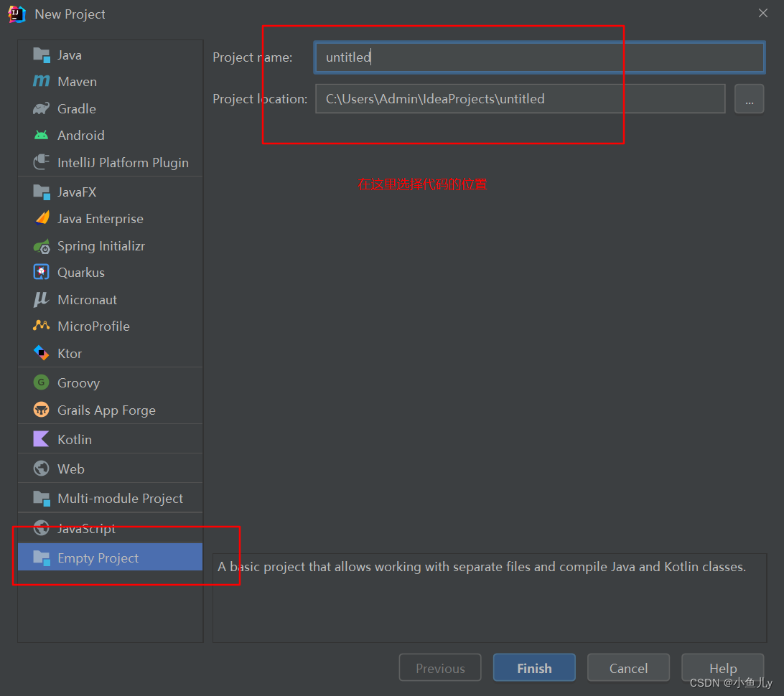Choose the Gradle project type label
Screen dimensions: 784x696
point(77,108)
